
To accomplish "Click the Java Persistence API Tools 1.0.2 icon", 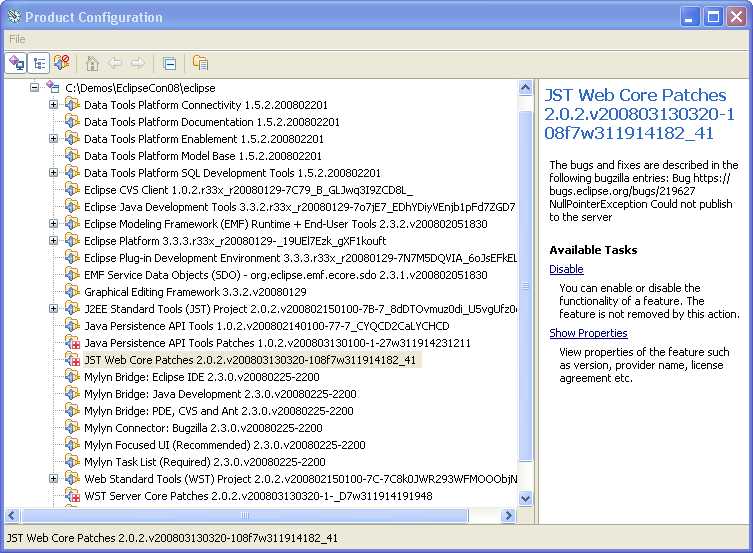I will click(x=72, y=325).
